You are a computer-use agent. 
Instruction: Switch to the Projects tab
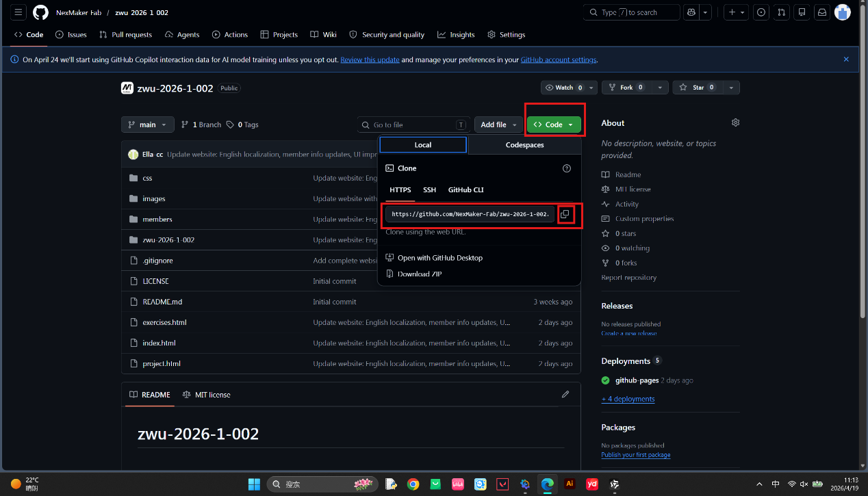(x=279, y=35)
